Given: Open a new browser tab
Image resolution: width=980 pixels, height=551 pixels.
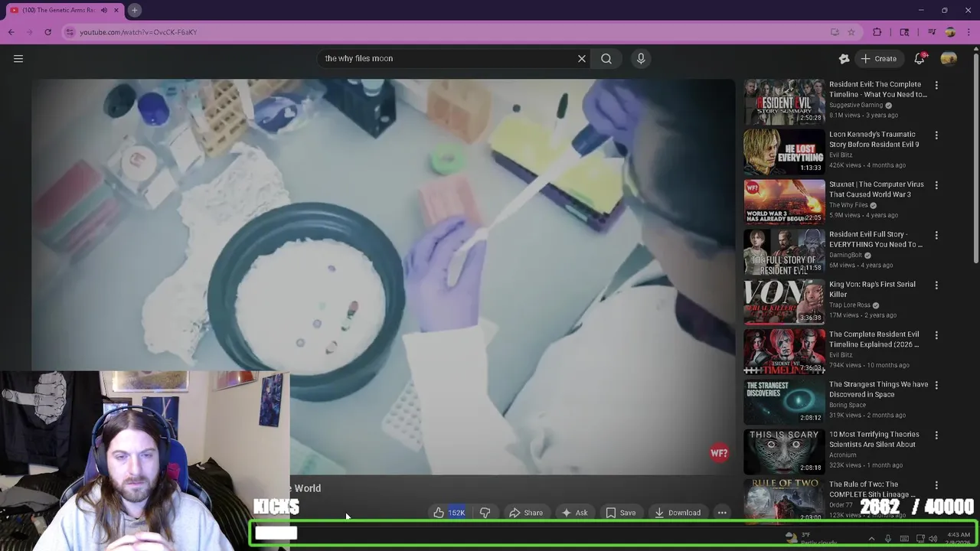Looking at the screenshot, I should pos(134,10).
